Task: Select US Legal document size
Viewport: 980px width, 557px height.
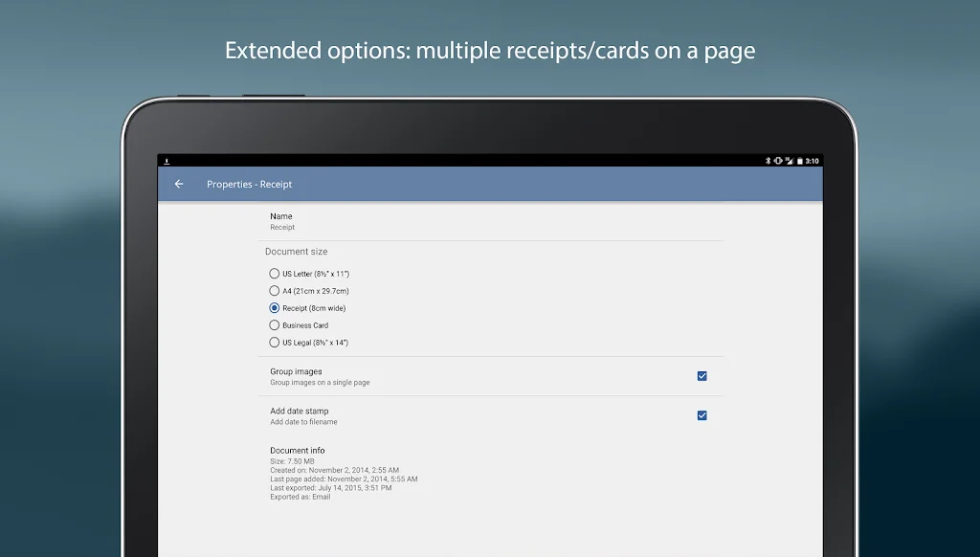Action: pos(275,343)
